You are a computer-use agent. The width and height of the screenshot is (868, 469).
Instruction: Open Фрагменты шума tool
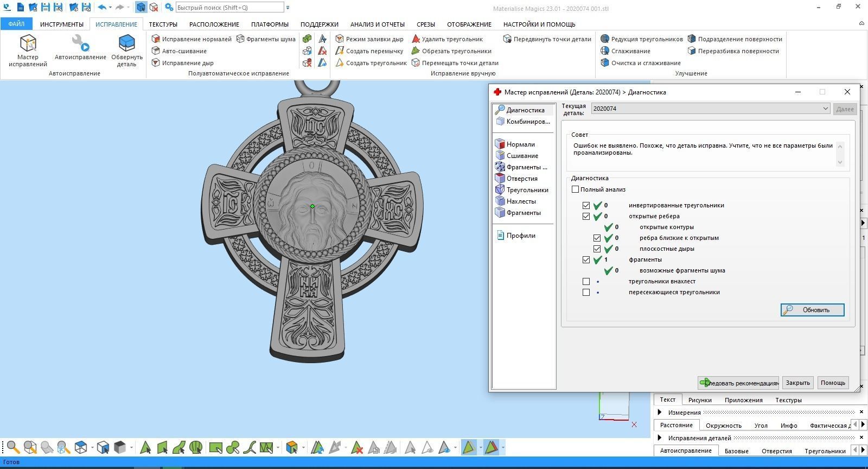(266, 39)
